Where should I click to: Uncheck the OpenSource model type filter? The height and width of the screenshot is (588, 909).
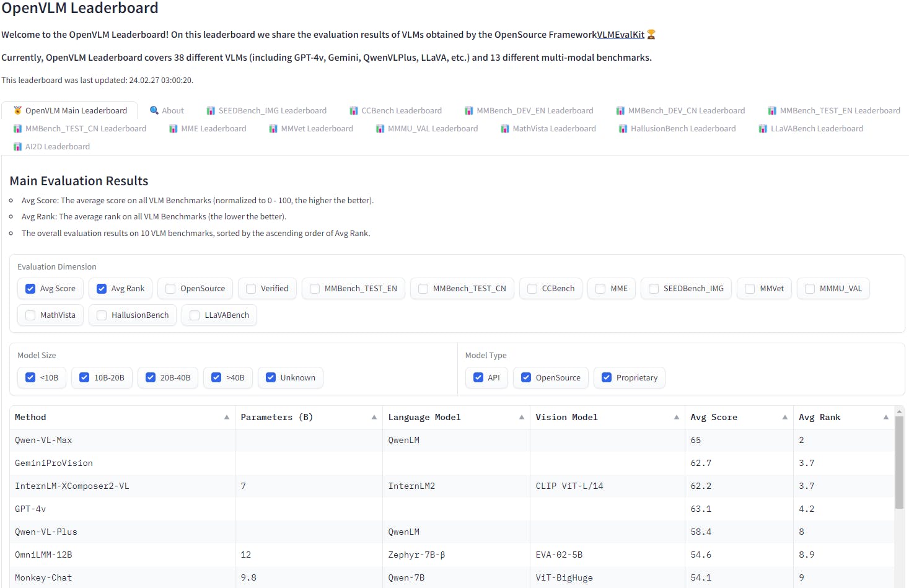pyautogui.click(x=526, y=377)
